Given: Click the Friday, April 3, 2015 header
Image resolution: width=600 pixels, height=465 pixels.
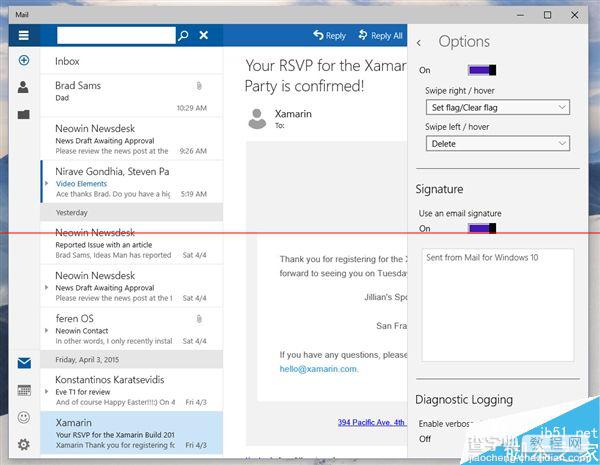Looking at the screenshot, I should (132, 359).
